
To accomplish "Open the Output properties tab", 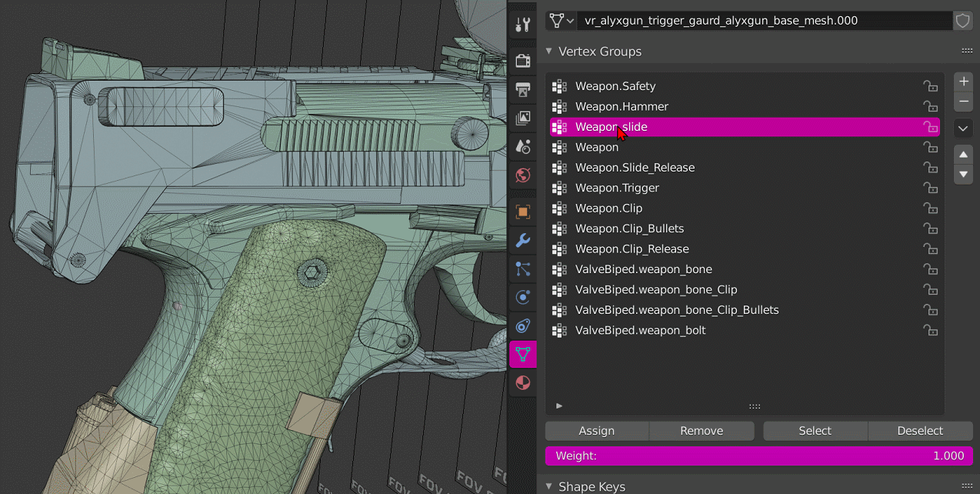I will coord(523,90).
